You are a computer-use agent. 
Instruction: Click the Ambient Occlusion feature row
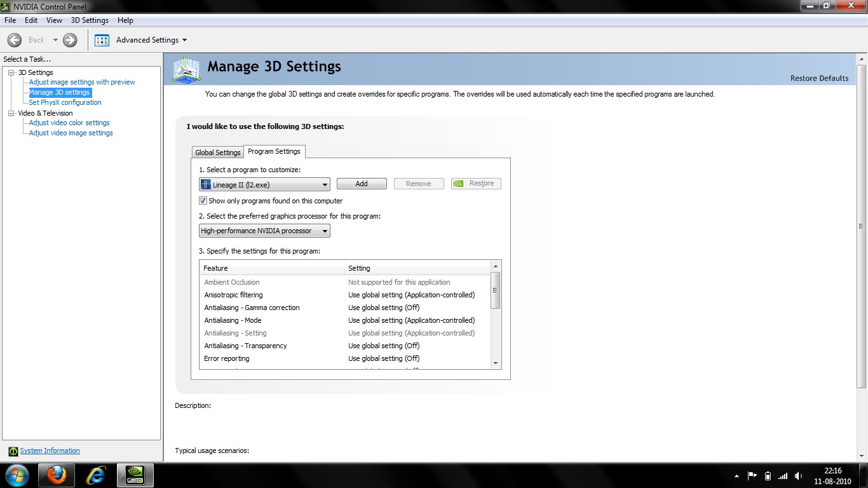point(345,282)
